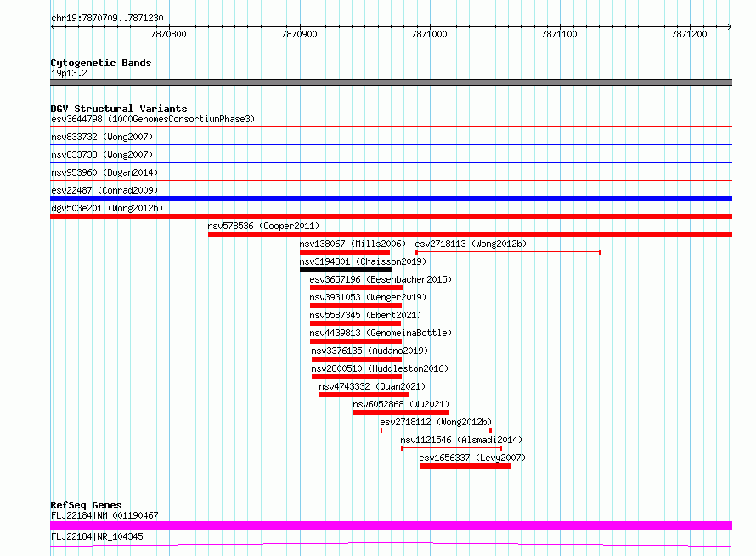The image size is (756, 556).
Task: Click the esv3644798 1000GenomesConsortiumPhase3 variant label
Action: point(152,119)
